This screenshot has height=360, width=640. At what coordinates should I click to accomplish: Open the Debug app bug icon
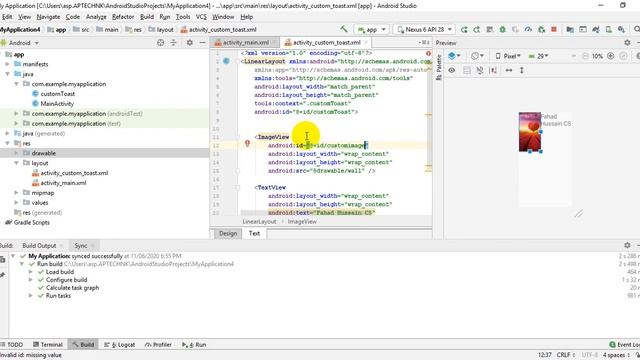[502, 29]
